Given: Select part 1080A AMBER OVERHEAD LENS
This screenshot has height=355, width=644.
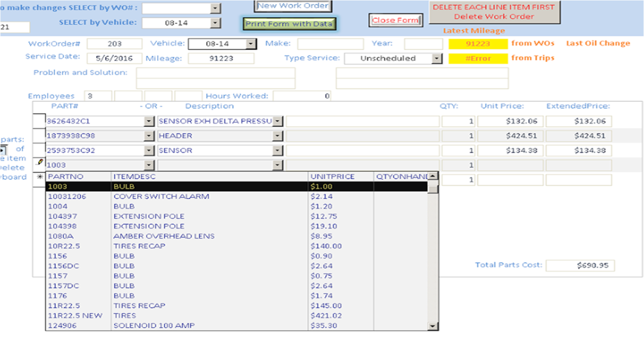Looking at the screenshot, I should [237, 236].
